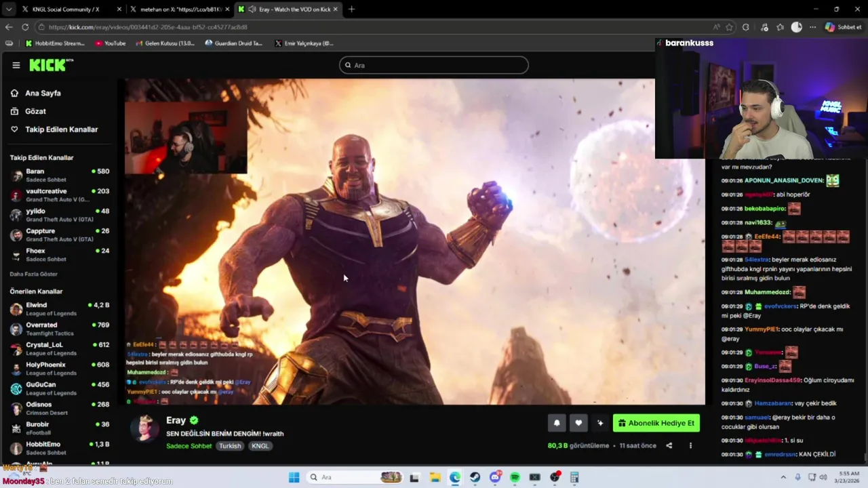Open a new browser tab
The image size is (868, 488).
pyautogui.click(x=351, y=9)
